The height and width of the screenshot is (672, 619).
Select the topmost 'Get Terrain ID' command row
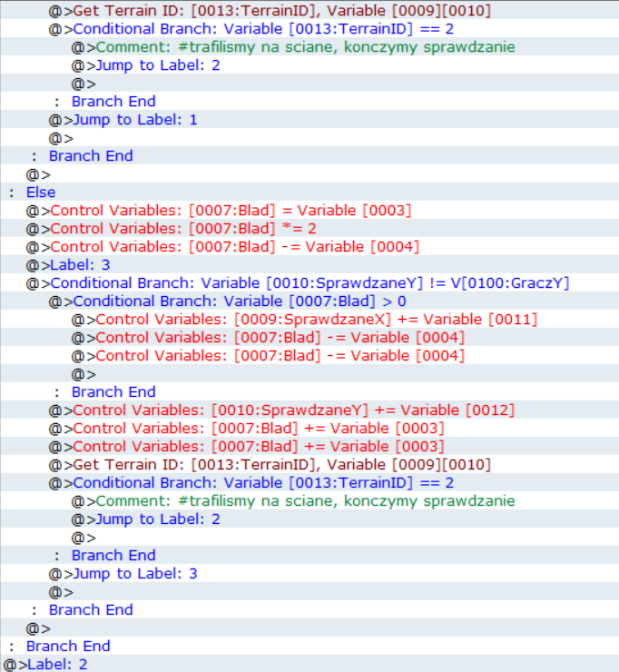click(309, 10)
